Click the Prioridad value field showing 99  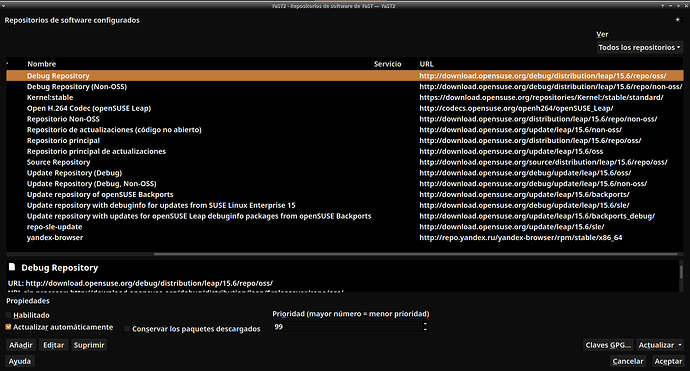tap(347, 327)
